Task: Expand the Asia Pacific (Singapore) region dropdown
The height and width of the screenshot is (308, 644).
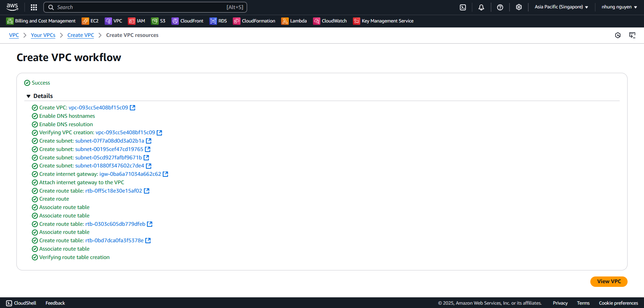Action: point(561,7)
